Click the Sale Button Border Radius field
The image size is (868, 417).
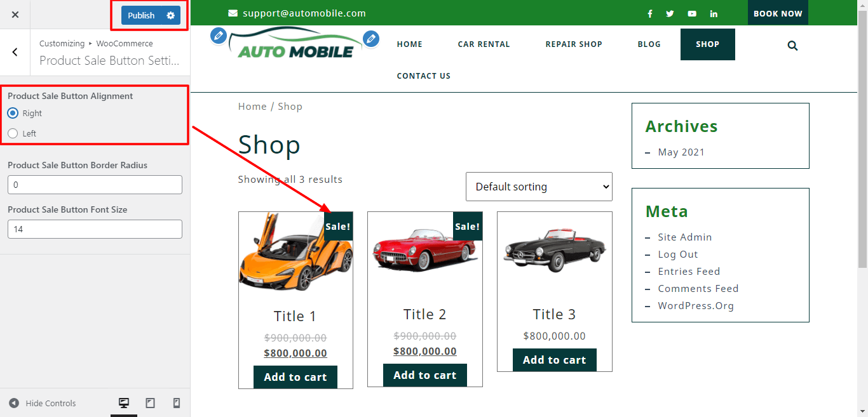click(x=95, y=185)
